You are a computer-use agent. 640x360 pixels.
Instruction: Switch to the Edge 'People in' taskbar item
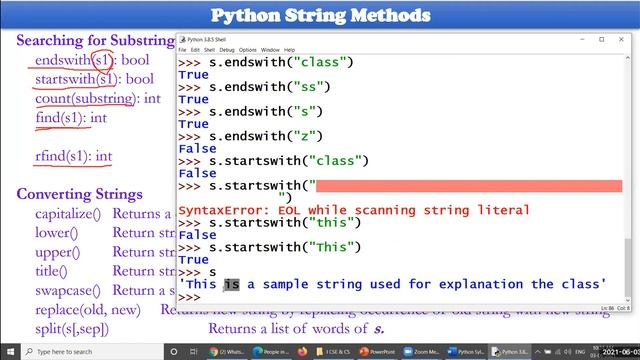click(271, 352)
